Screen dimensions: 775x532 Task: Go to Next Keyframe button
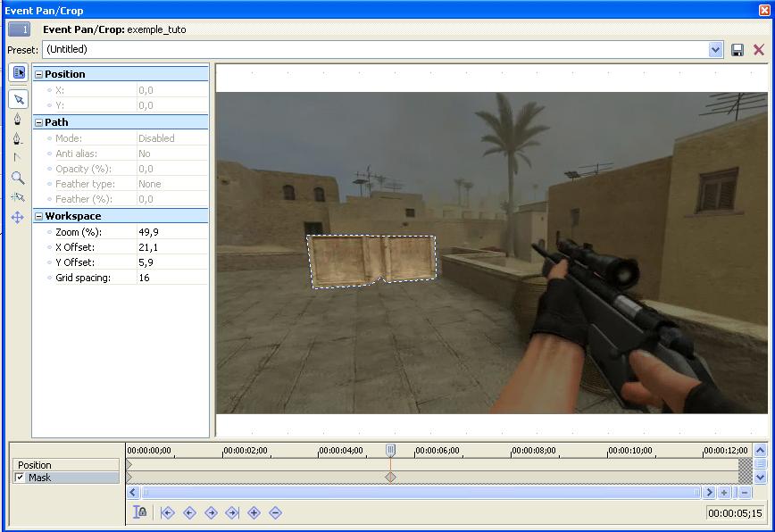211,512
